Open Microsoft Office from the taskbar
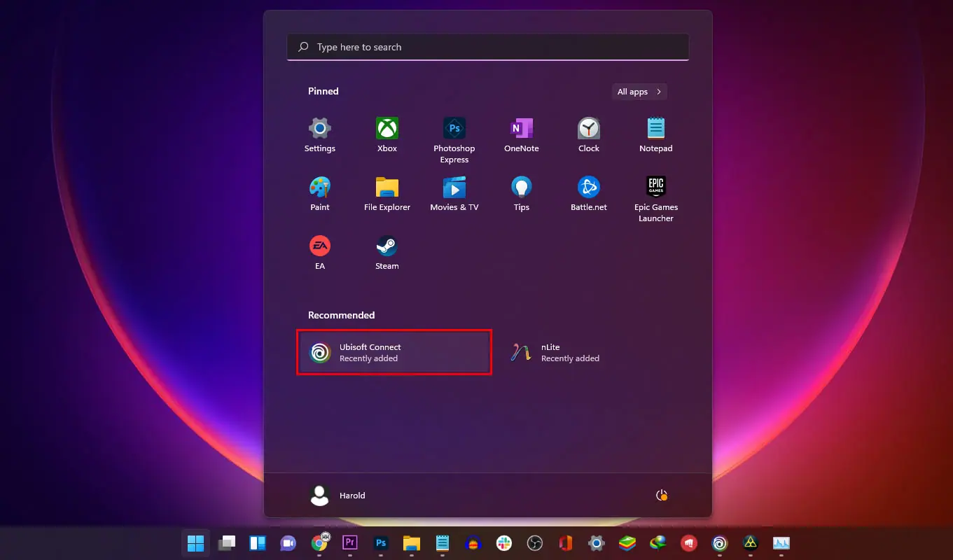The height and width of the screenshot is (560, 953). click(566, 542)
